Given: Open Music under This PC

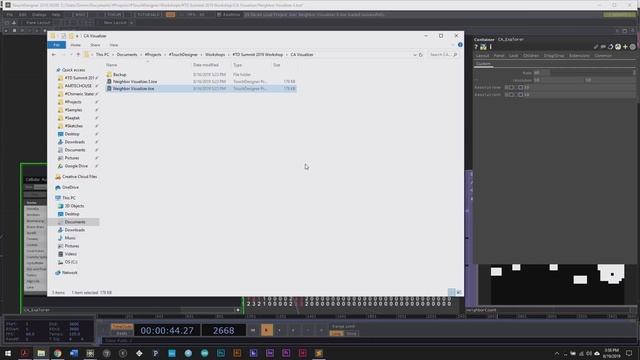Looking at the screenshot, I should (69, 238).
